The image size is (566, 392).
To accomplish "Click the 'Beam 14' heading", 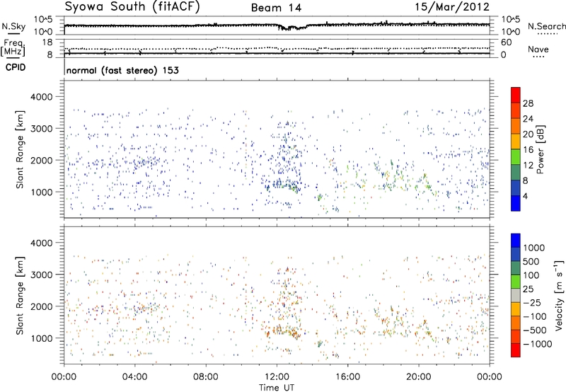I will coord(276,8).
